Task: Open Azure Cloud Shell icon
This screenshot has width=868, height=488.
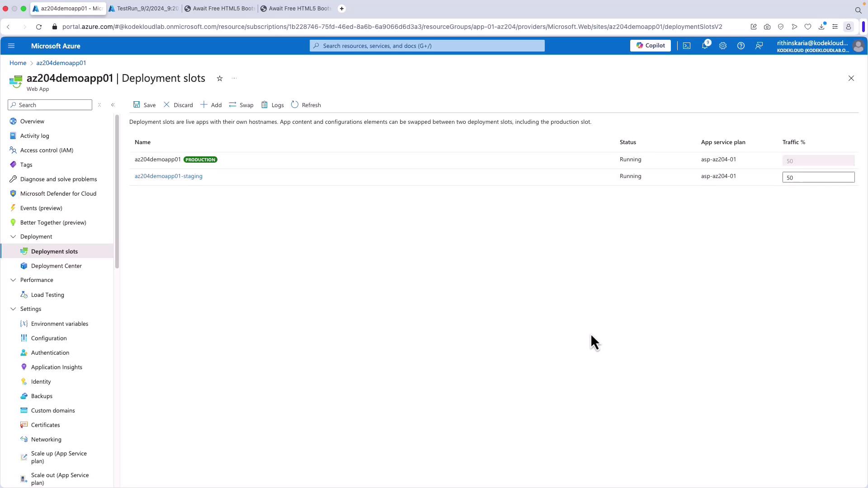Action: (687, 46)
